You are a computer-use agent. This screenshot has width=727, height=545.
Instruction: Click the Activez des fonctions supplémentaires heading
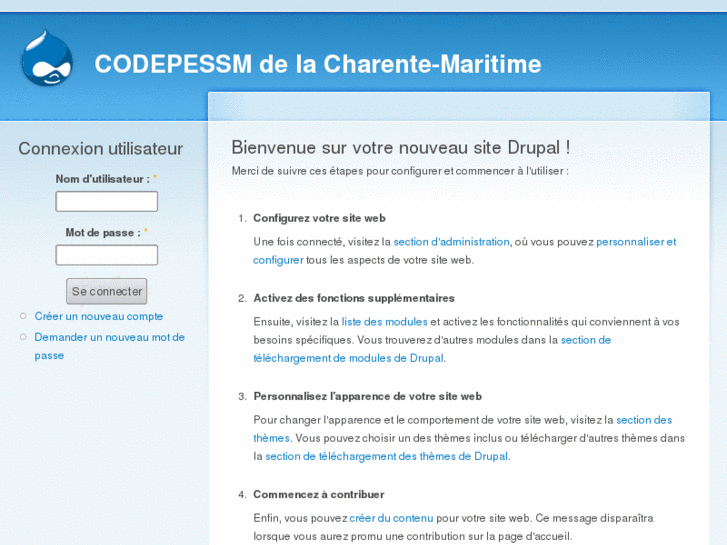coord(354,298)
